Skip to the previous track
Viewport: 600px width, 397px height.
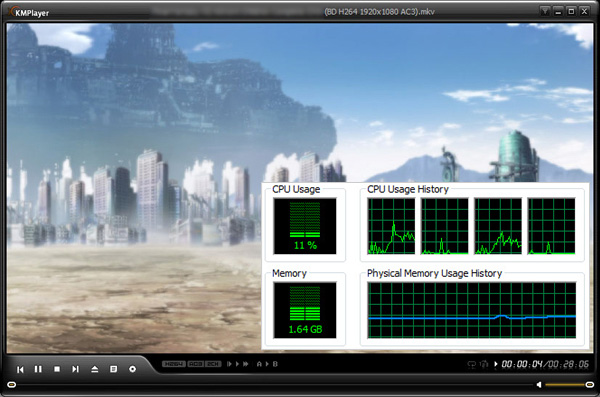[x=20, y=369]
